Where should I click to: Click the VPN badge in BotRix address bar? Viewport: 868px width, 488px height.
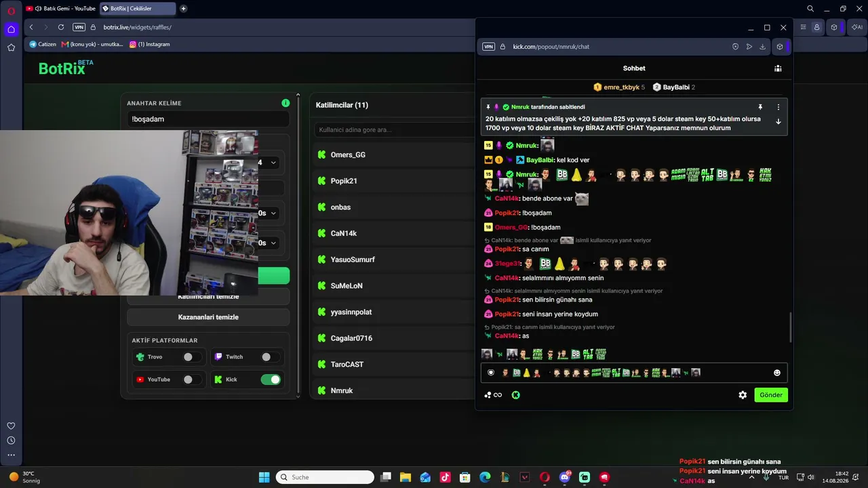click(x=79, y=27)
